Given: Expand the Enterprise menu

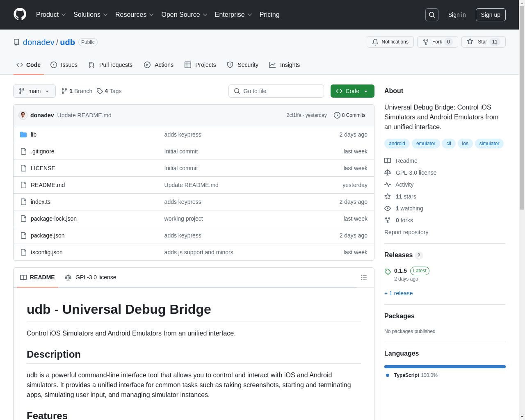Looking at the screenshot, I should point(233,14).
